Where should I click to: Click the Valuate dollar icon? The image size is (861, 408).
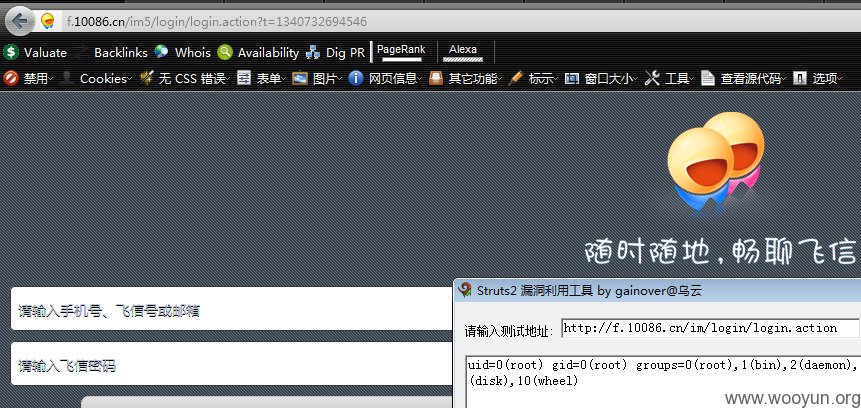pos(10,53)
